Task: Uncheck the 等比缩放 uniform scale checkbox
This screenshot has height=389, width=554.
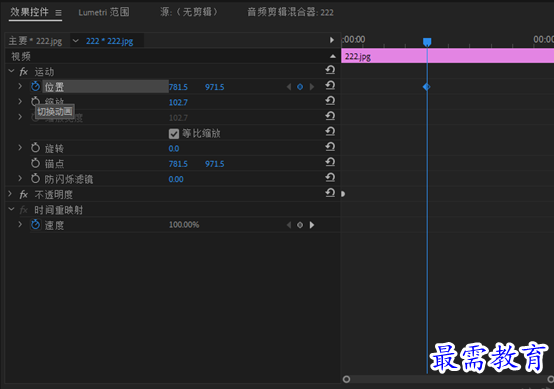Action: click(173, 134)
